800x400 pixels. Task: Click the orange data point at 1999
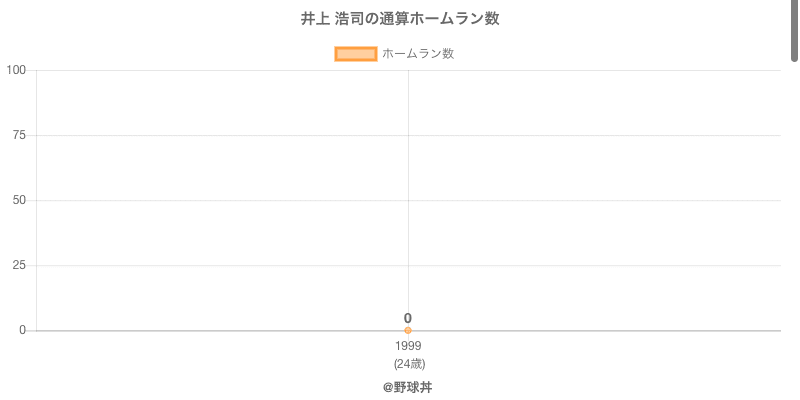coord(408,330)
